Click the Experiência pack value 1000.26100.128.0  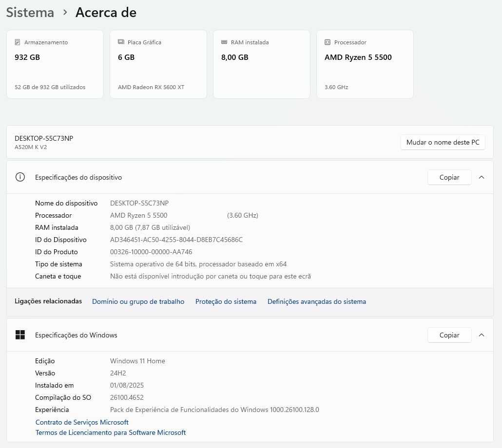(214, 410)
